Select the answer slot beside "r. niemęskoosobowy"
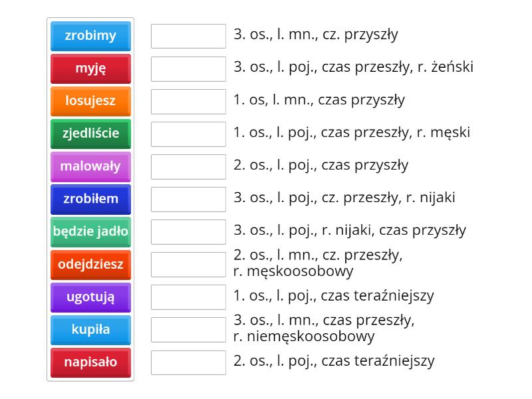Viewport: 532px width, 399px height. coord(188,329)
